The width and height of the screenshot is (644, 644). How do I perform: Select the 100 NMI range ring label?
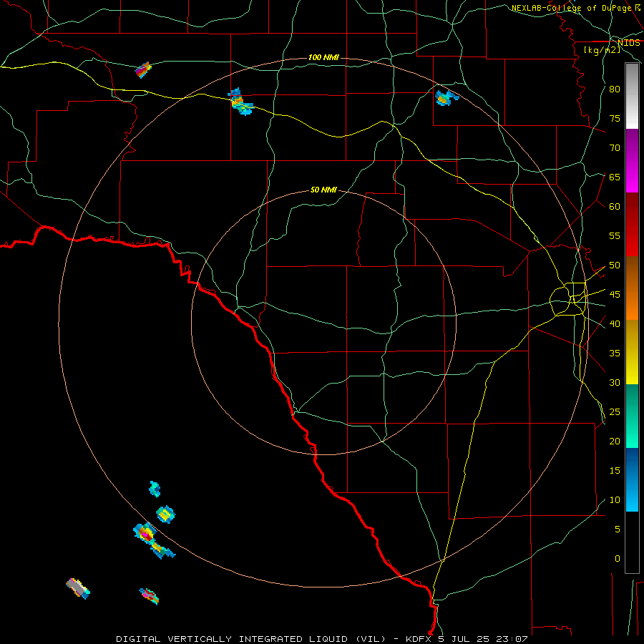coord(323,57)
